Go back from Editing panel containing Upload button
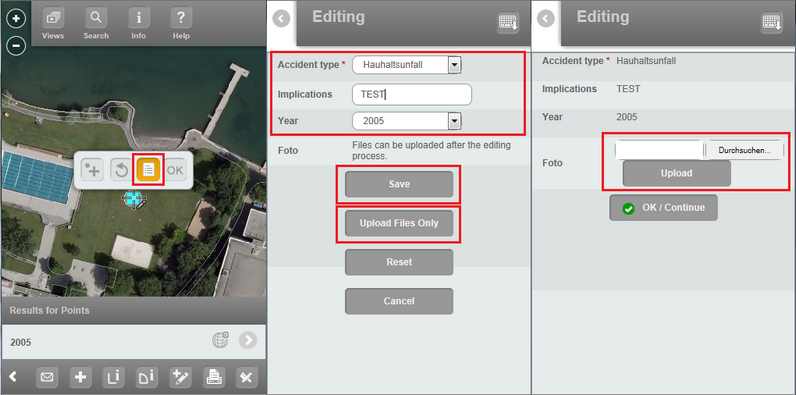Viewport: 796px width, 395px height. pyautogui.click(x=546, y=19)
